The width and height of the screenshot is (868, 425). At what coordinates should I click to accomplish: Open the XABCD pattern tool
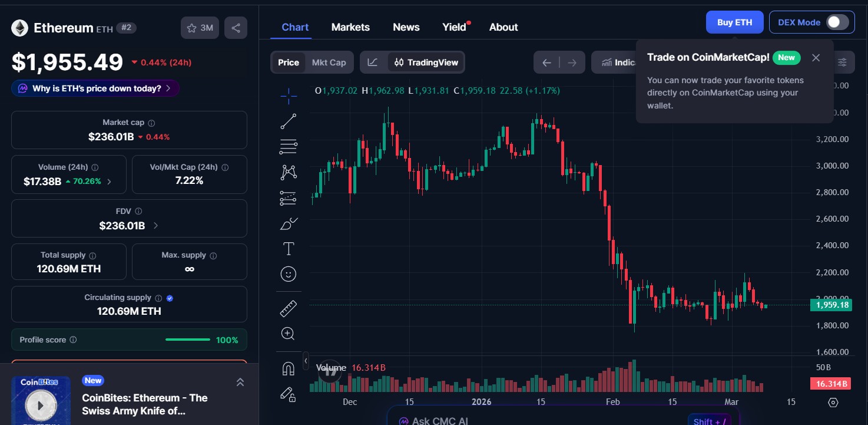tap(288, 172)
